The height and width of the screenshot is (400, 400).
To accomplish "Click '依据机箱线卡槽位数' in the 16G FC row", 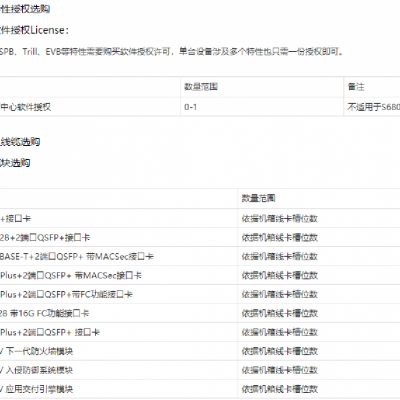I will (x=280, y=314).
